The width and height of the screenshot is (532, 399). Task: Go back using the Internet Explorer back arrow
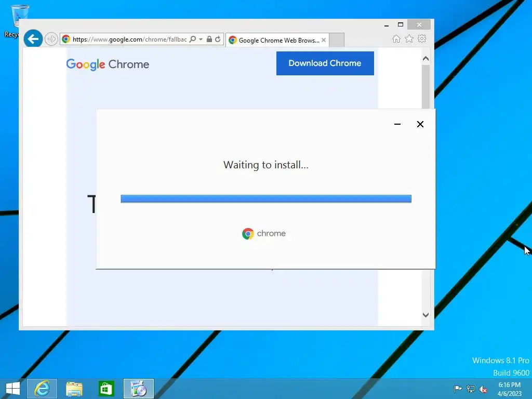(x=33, y=39)
